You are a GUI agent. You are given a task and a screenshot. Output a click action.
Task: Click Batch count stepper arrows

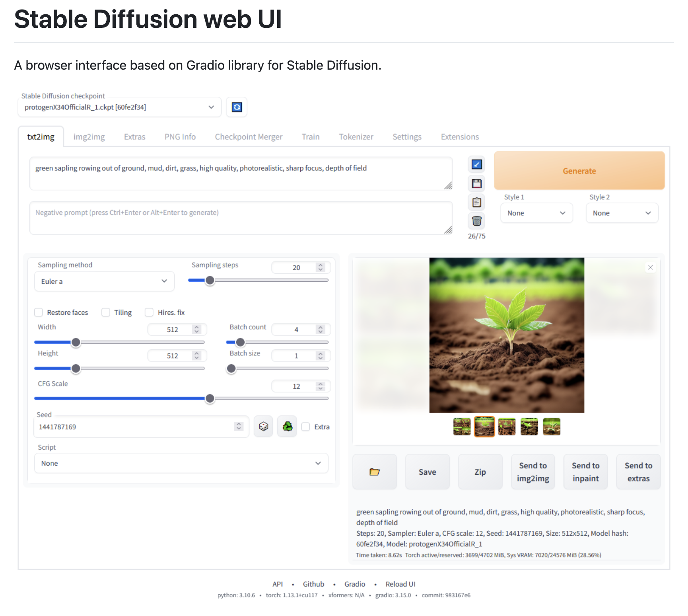(321, 329)
